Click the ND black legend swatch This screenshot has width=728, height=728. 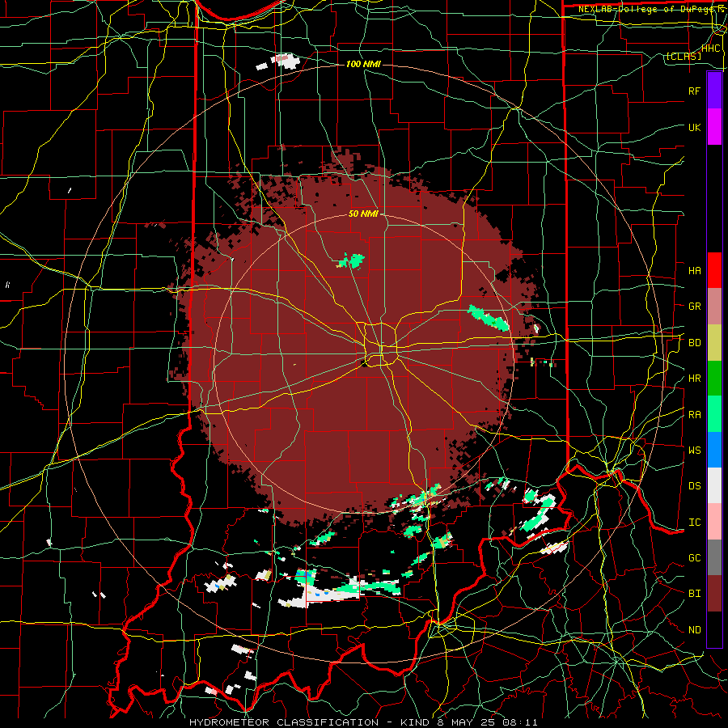click(x=714, y=629)
